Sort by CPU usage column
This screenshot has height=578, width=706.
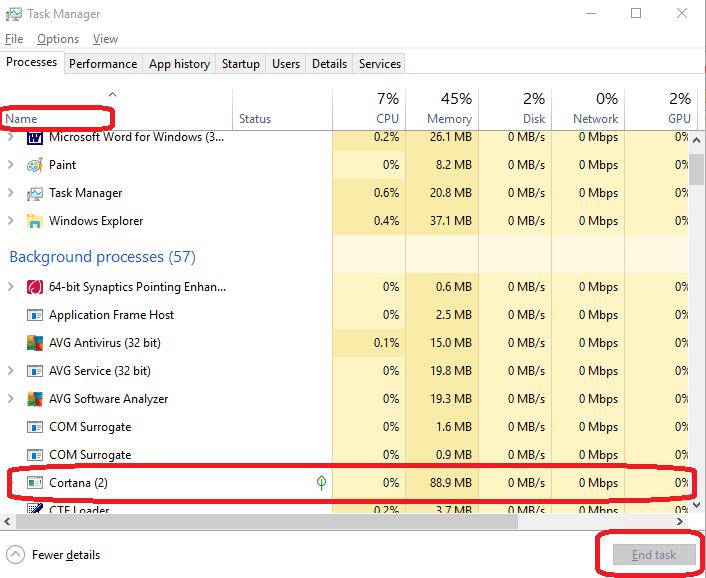369,110
